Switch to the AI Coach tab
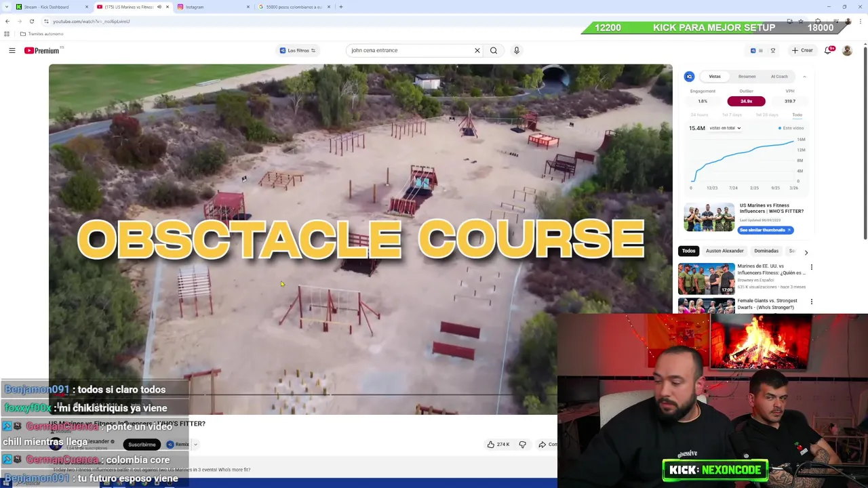The image size is (868, 488). (x=779, y=77)
